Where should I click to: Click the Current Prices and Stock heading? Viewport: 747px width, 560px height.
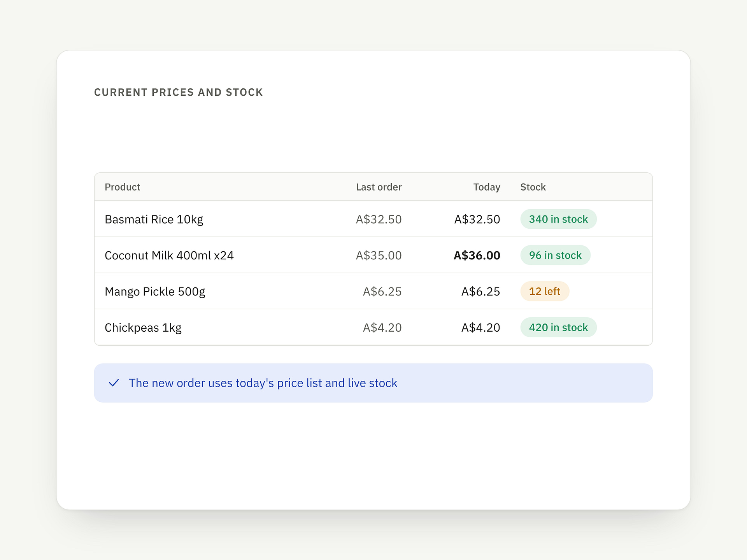179,92
